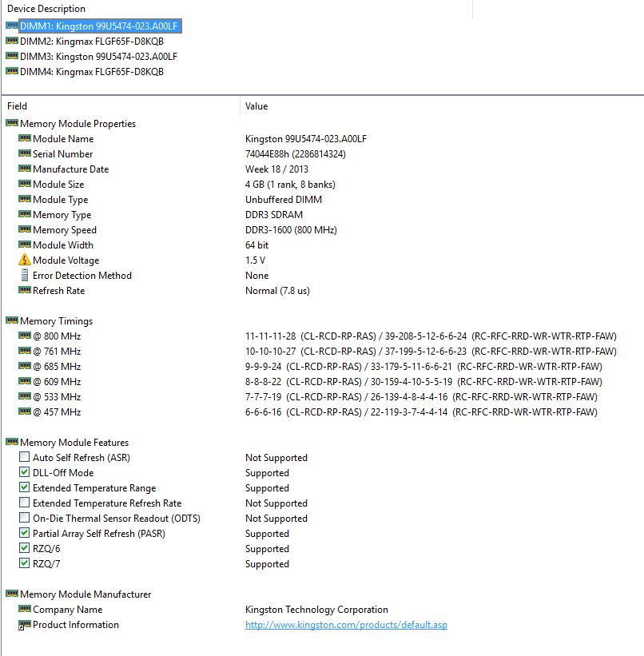Click the Module Size row icon

25,184
